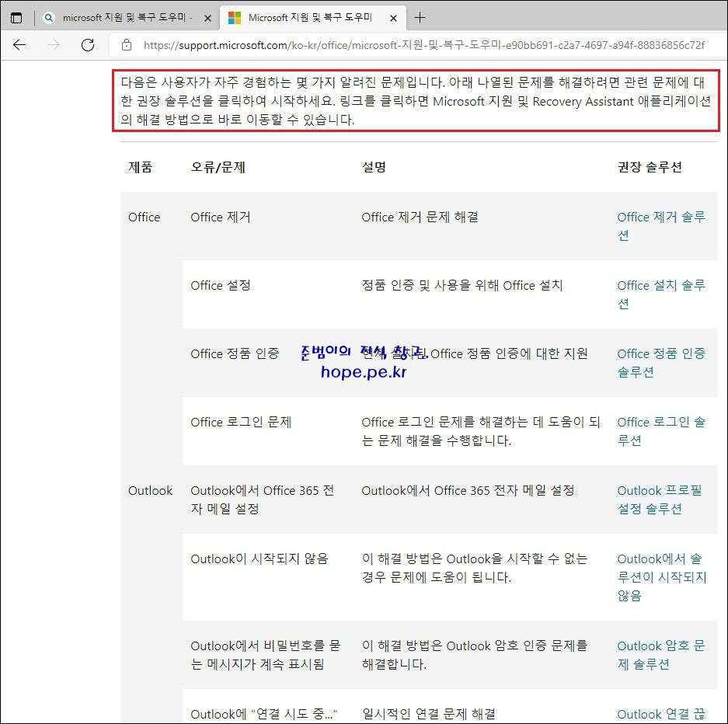The image size is (728, 724).
Task: Click Outlook 암호 인증 문제를 해결합니다 description
Action: click(x=475, y=655)
